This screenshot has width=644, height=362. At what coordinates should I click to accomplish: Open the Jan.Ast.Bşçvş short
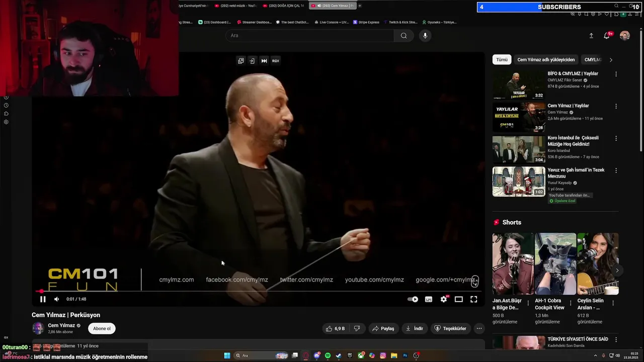click(513, 264)
